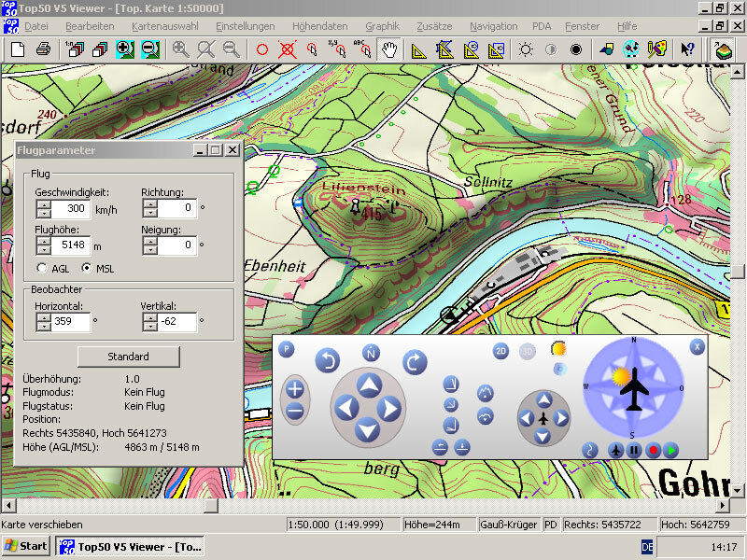Click the half-filled contrast circle icon
This screenshot has width=747, height=560.
(551, 49)
